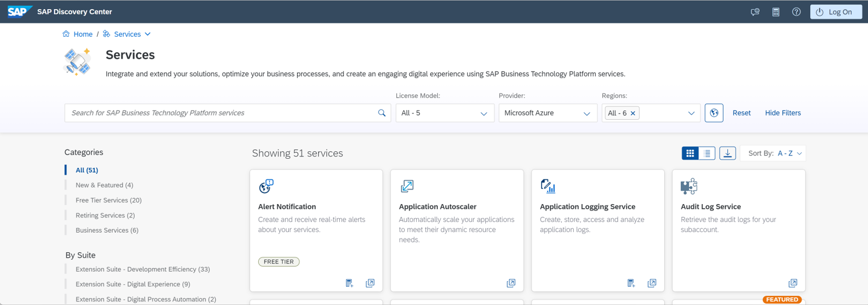The width and height of the screenshot is (868, 305).
Task: Click the search magnifier icon
Action: [382, 113]
